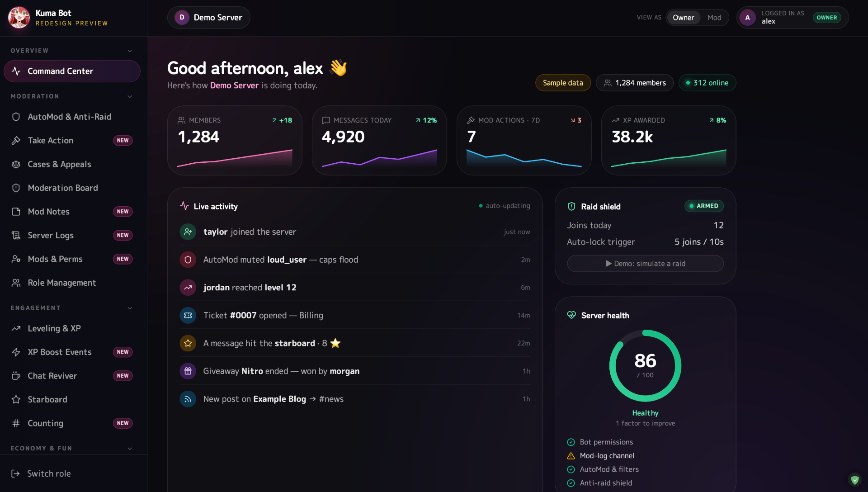Screen dimensions: 868x492
Task: Click the 312 online pill
Action: pos(707,83)
